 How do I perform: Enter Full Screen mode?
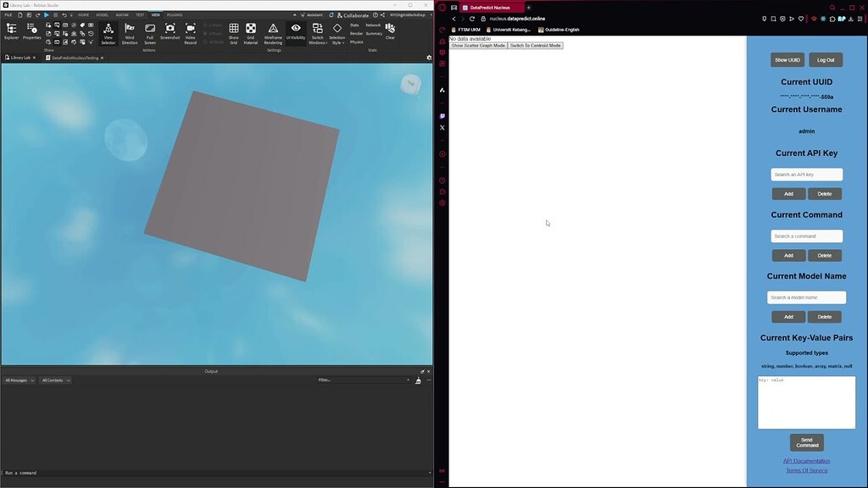(x=150, y=33)
